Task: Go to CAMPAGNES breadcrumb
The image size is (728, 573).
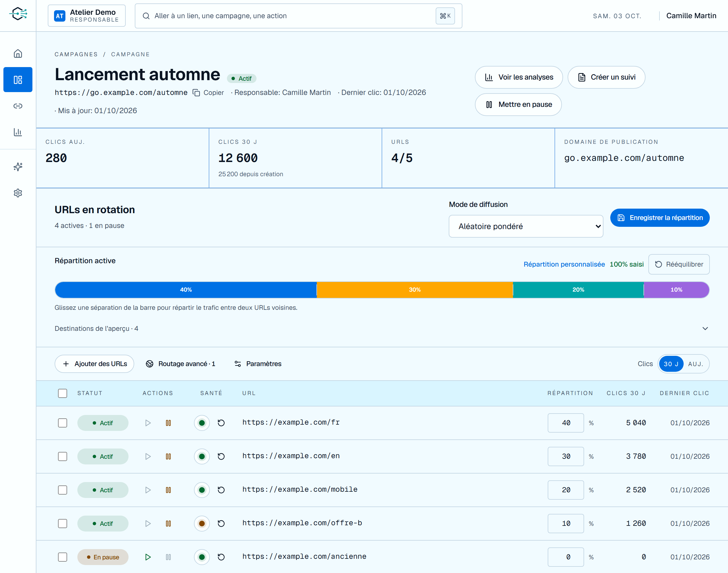Action: (76, 54)
